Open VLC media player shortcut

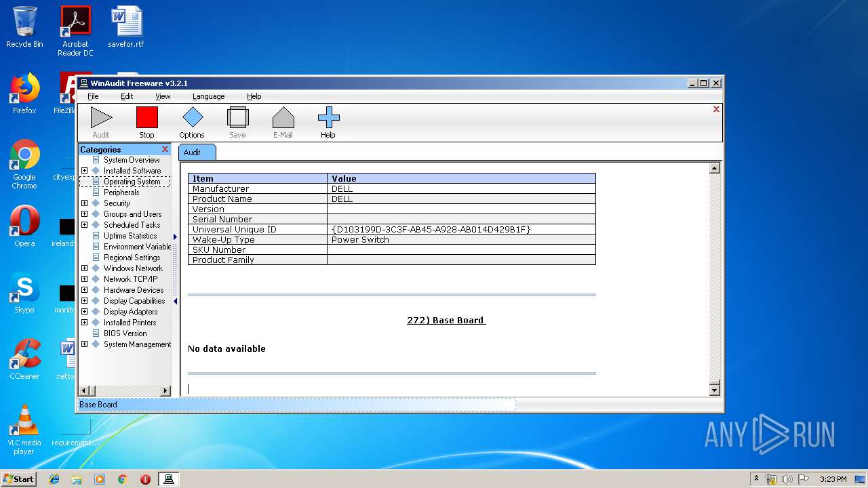click(x=24, y=430)
